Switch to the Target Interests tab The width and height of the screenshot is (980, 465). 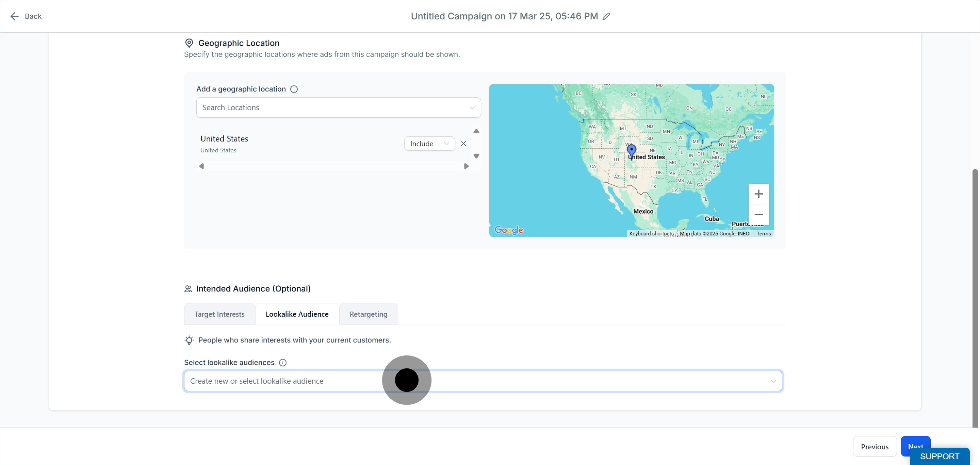click(219, 314)
